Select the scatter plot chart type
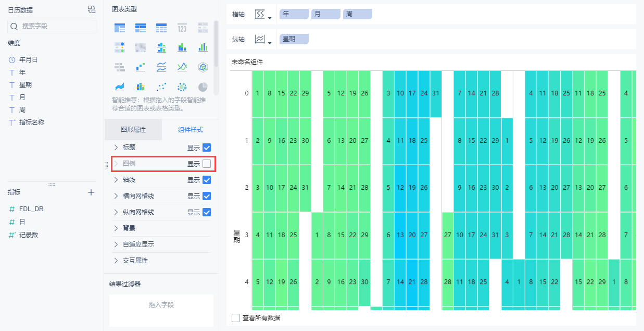 pyautogui.click(x=161, y=87)
